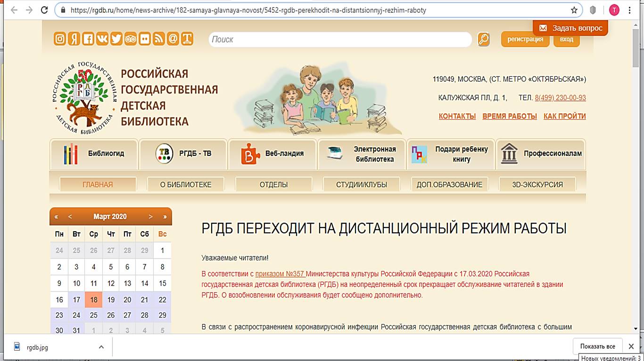The image size is (644, 361).
Task: Open the TripAdvisor owl icon
Action: point(131,39)
